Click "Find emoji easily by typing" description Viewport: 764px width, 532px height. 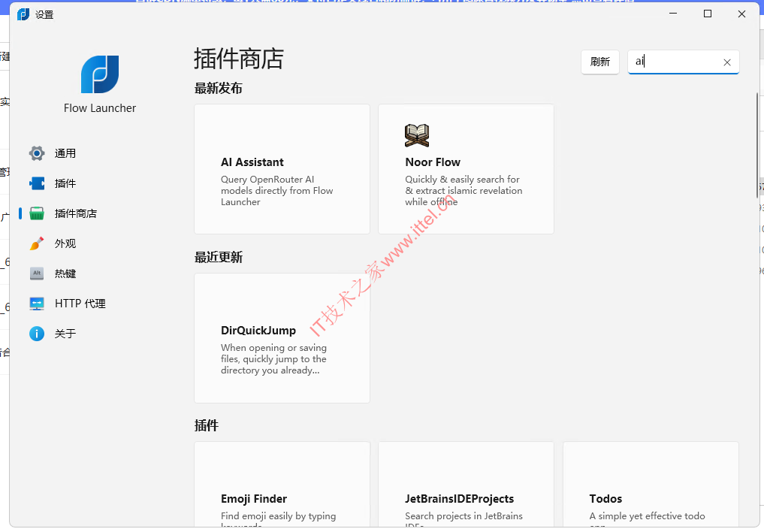tap(278, 516)
